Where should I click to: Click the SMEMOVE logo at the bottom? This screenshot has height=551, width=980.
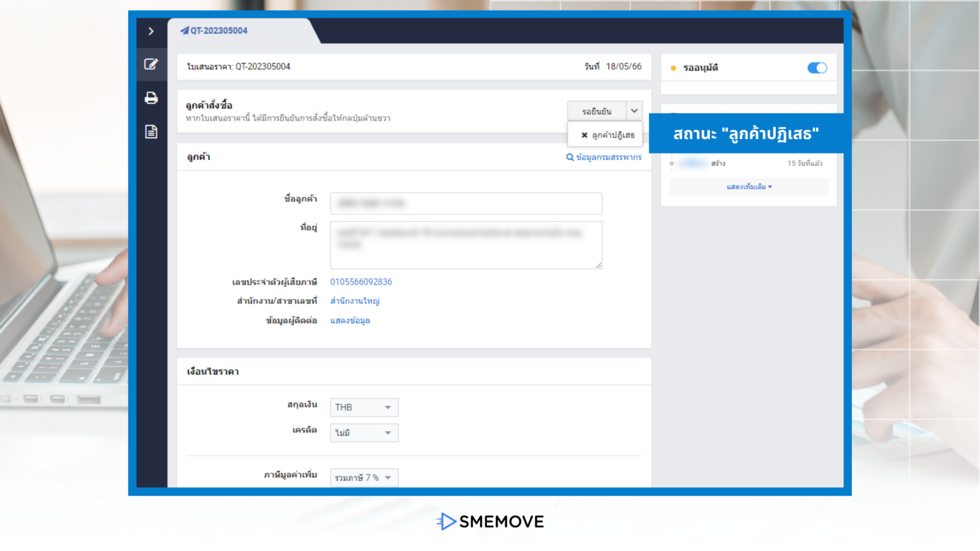pos(489,522)
